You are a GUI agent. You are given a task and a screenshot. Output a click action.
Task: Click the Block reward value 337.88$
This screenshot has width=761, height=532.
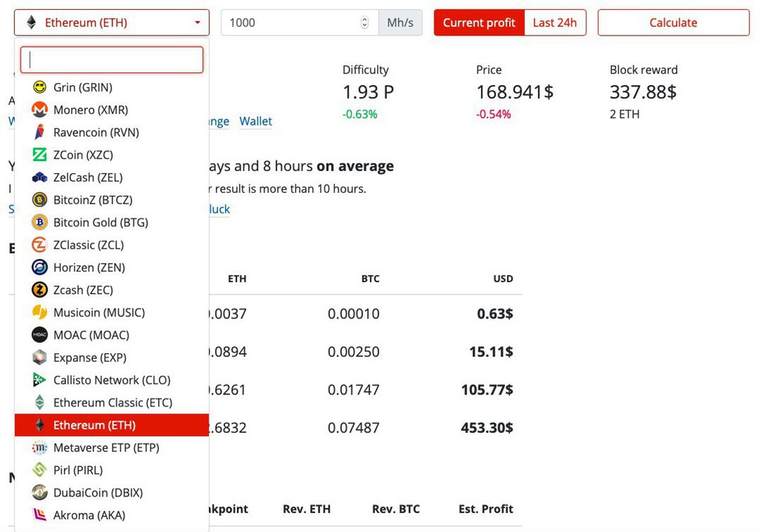643,92
